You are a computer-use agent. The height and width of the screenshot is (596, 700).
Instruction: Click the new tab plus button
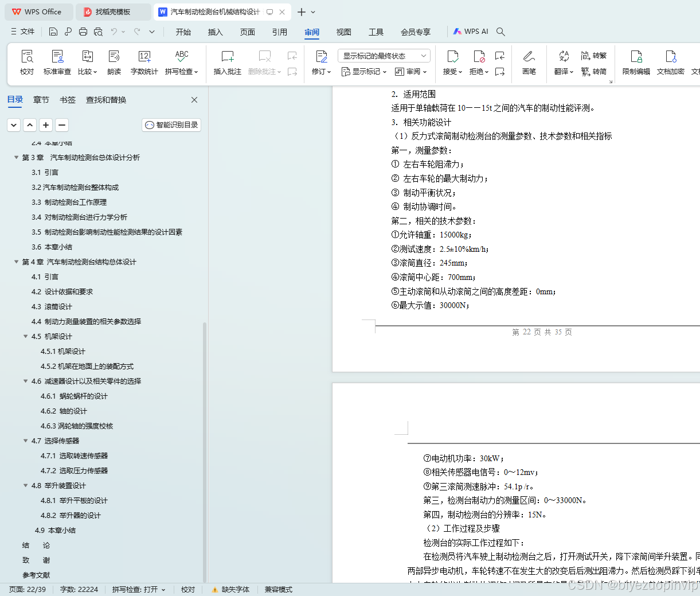coord(302,11)
